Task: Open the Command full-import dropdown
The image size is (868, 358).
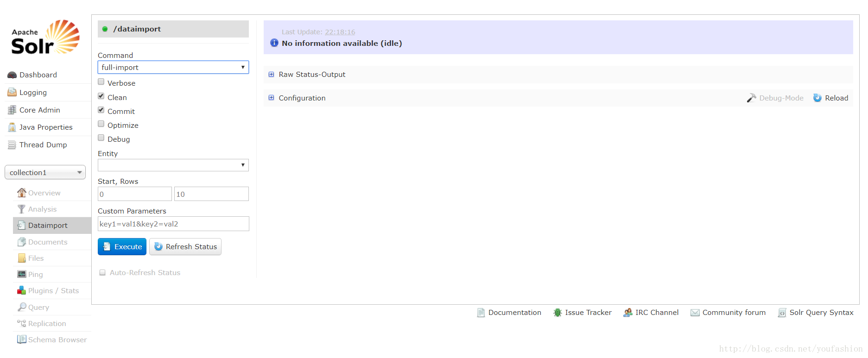Action: [173, 67]
